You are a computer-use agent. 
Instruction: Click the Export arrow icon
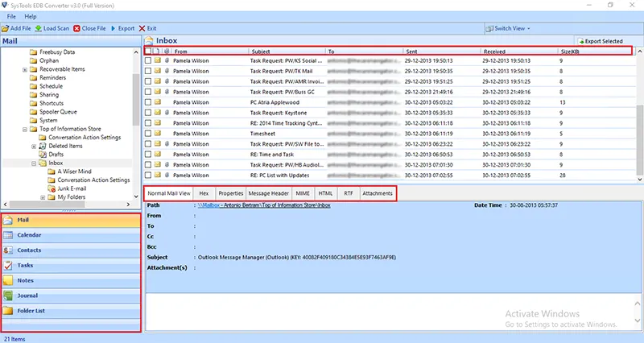[x=113, y=28]
